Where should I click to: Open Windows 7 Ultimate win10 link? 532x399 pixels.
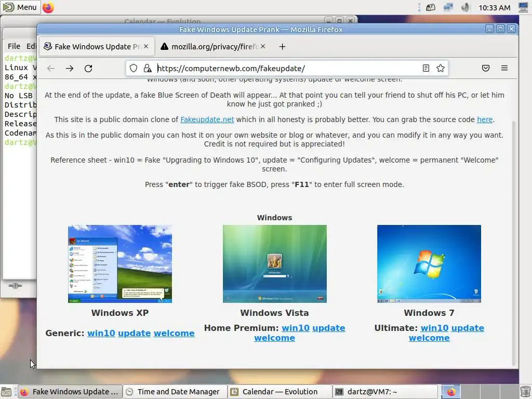434,328
